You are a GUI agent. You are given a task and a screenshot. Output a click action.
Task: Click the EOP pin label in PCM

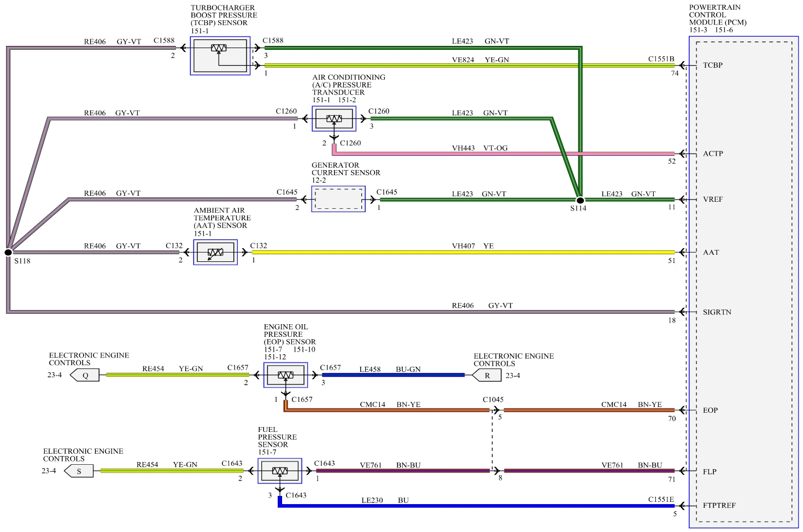pos(710,410)
